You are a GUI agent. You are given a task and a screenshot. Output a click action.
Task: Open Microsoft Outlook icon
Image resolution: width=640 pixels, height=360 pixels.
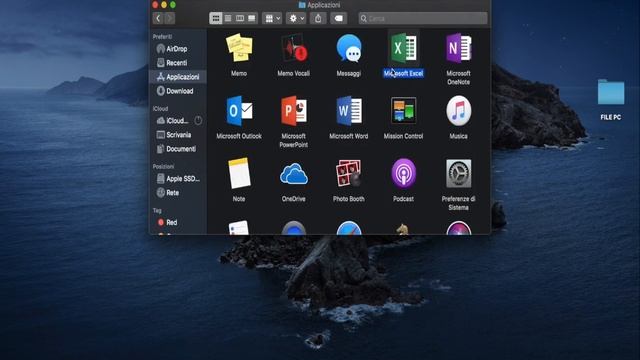(239, 111)
